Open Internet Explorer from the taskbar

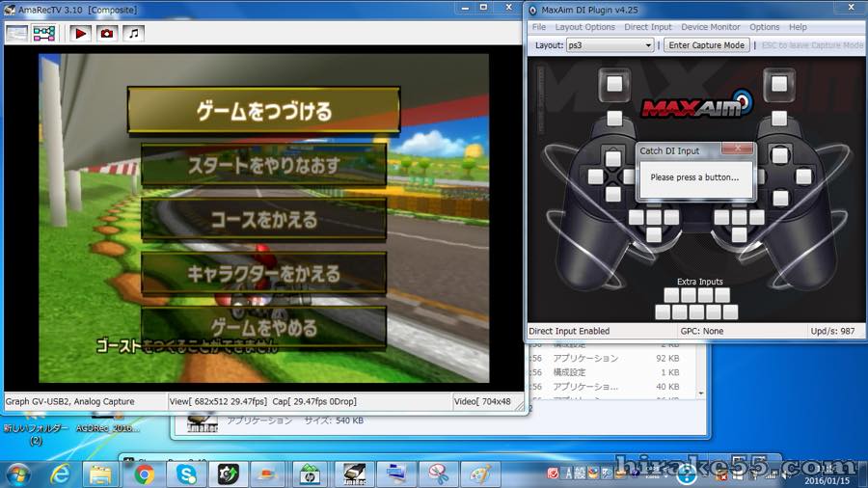(60, 474)
